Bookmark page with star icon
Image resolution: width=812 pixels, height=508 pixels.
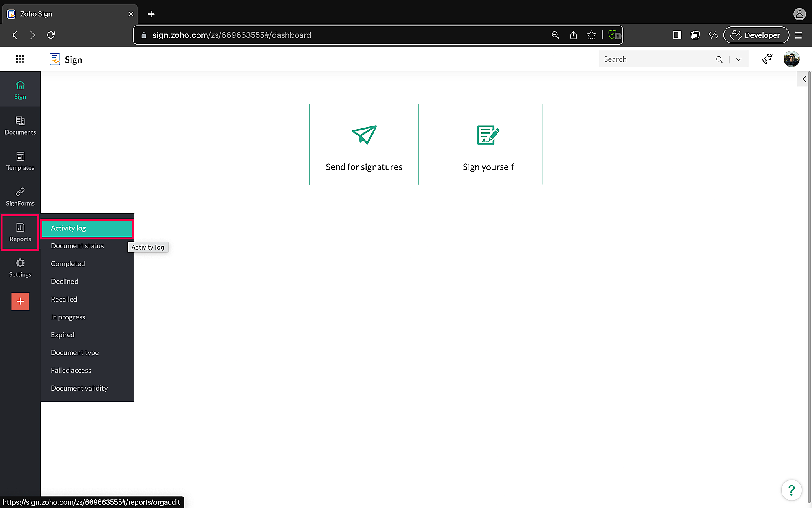[591, 35]
